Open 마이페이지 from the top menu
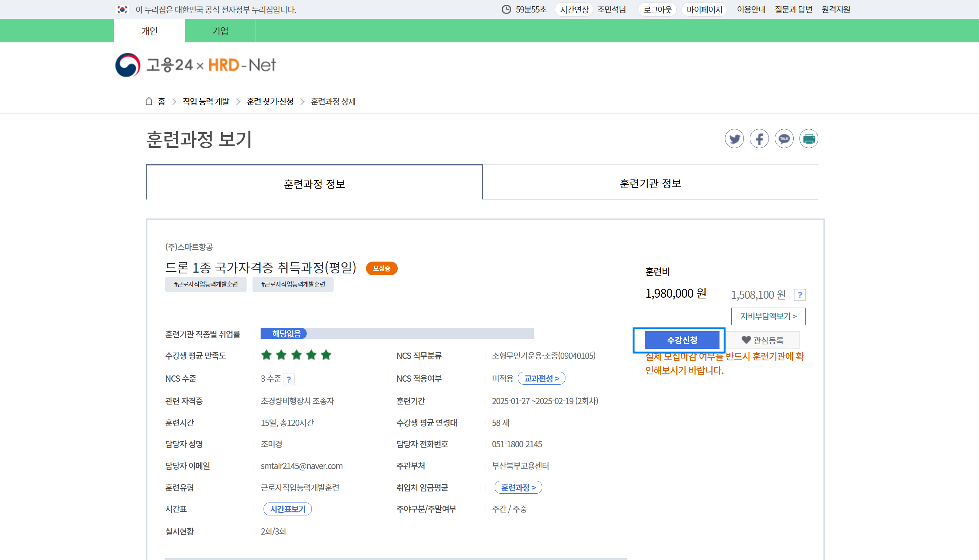The height and width of the screenshot is (560, 979). 704,9
